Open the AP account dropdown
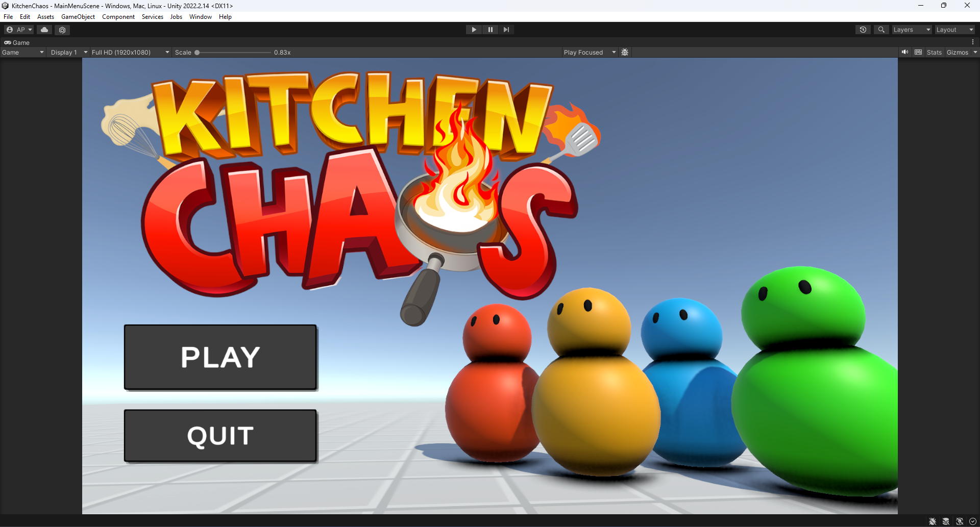Image resolution: width=980 pixels, height=527 pixels. (19, 30)
